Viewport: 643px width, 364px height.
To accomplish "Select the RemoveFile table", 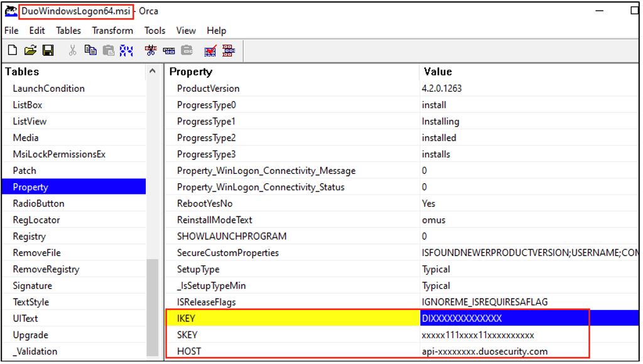I will tap(74, 253).
